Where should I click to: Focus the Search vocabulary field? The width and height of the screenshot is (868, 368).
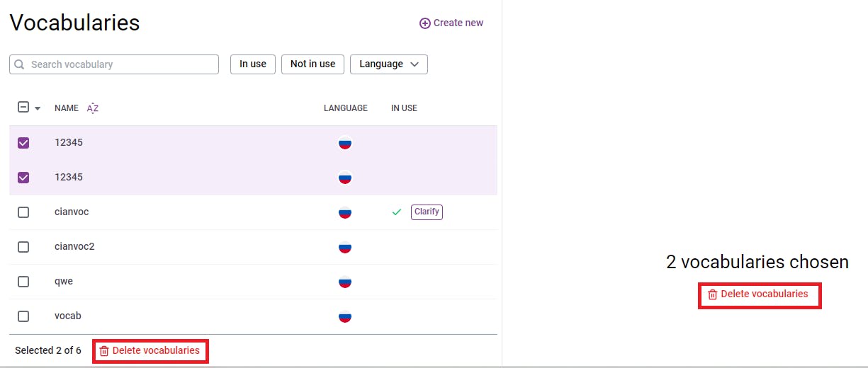(122, 64)
